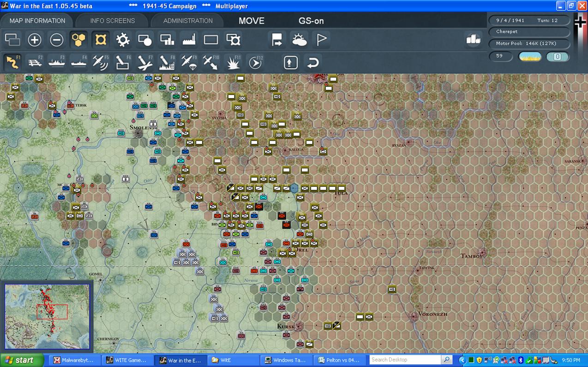Select air recon F5 icon
This screenshot has height=367, width=588.
pos(101,62)
